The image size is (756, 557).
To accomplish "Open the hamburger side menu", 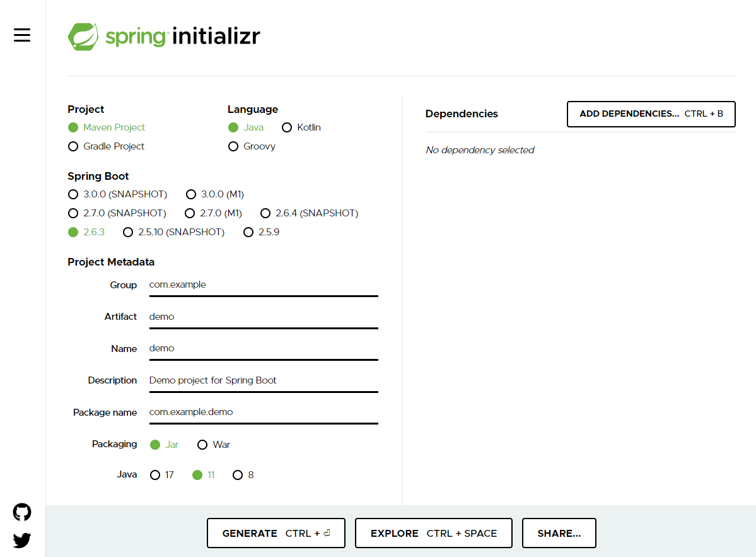I will [21, 35].
